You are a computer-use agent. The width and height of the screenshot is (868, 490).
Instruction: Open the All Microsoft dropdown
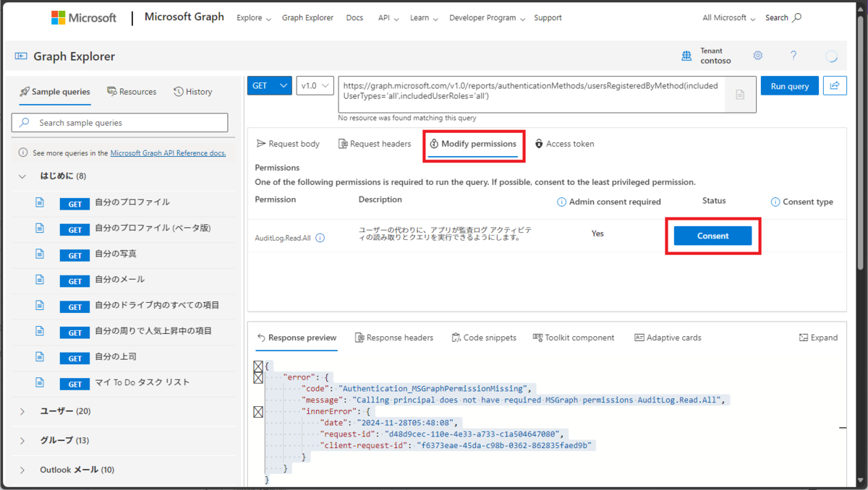click(x=729, y=18)
